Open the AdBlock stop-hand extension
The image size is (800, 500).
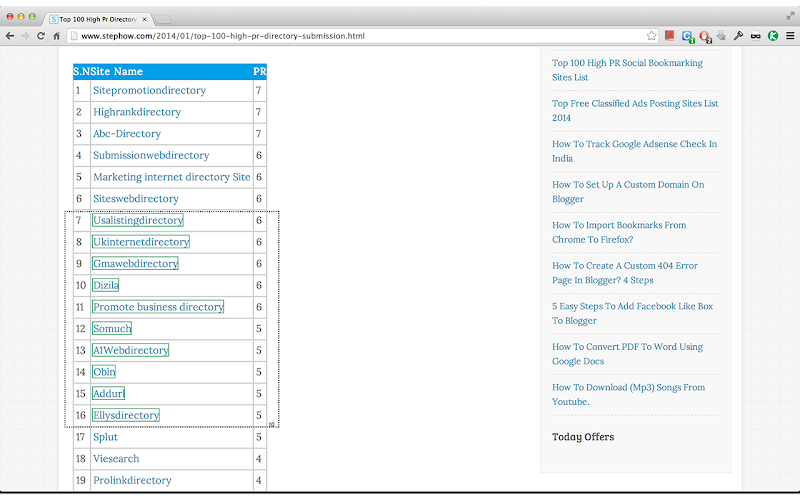point(706,36)
